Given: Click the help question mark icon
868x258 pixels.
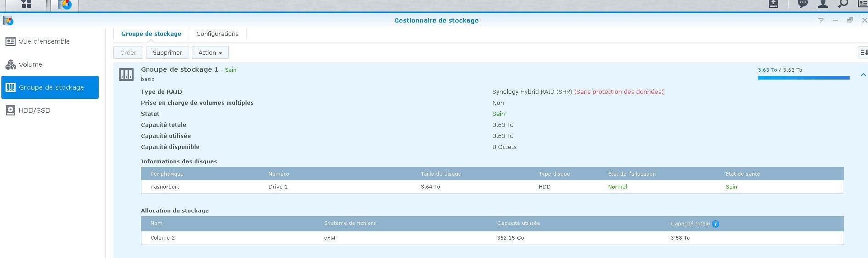Looking at the screenshot, I should [821, 20].
